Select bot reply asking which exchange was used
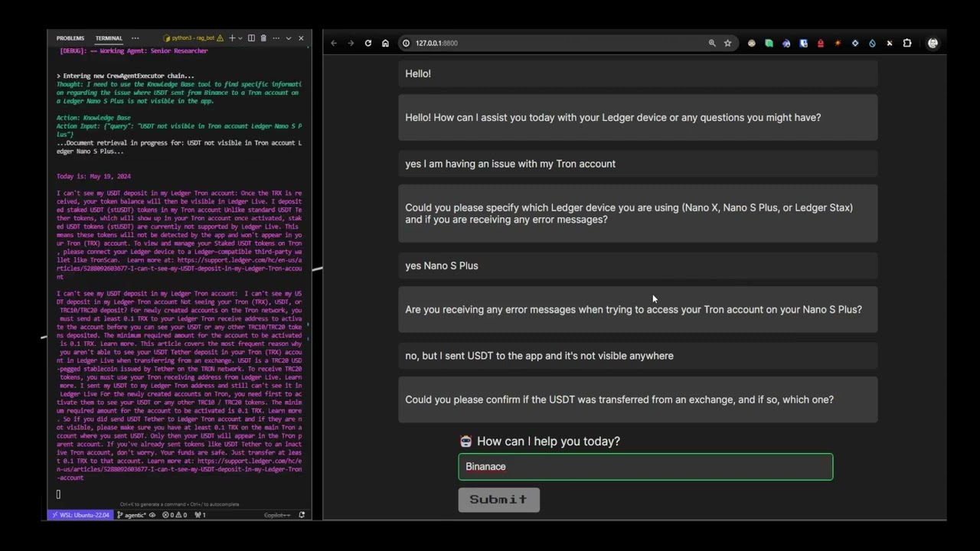This screenshot has width=980, height=551. [x=638, y=399]
